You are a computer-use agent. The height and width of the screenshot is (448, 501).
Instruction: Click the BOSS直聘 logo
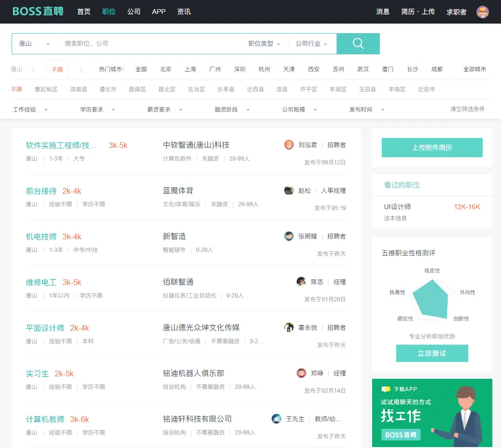38,12
